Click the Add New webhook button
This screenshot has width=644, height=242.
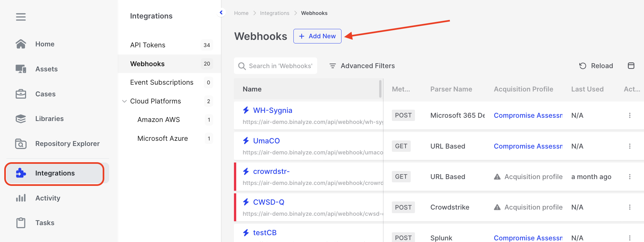pos(317,36)
